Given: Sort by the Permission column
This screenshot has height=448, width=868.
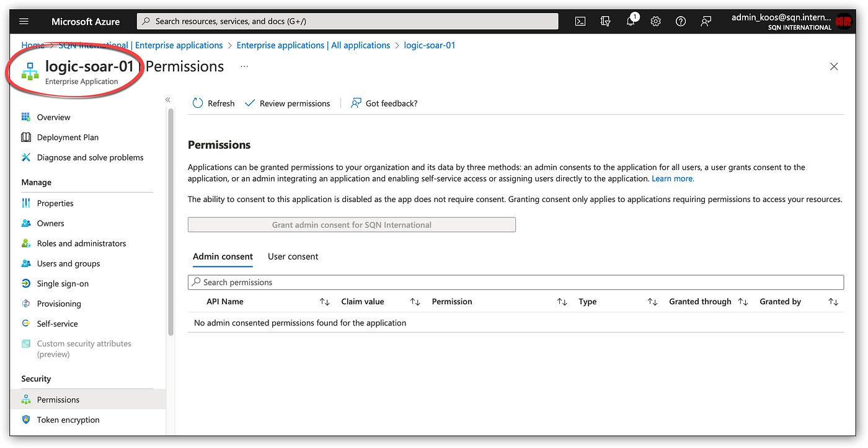Looking at the screenshot, I should tap(562, 302).
